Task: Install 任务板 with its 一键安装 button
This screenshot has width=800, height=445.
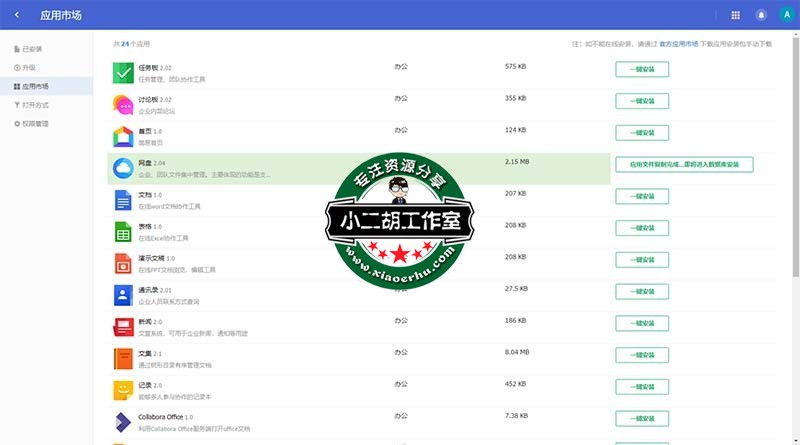Action: [642, 69]
